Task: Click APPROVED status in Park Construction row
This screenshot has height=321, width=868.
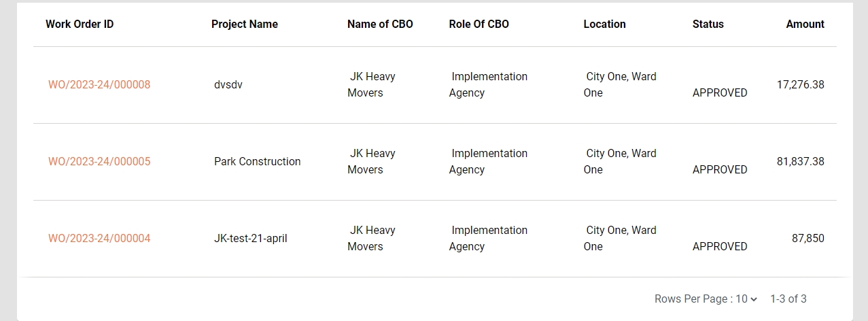Action: [x=720, y=170]
